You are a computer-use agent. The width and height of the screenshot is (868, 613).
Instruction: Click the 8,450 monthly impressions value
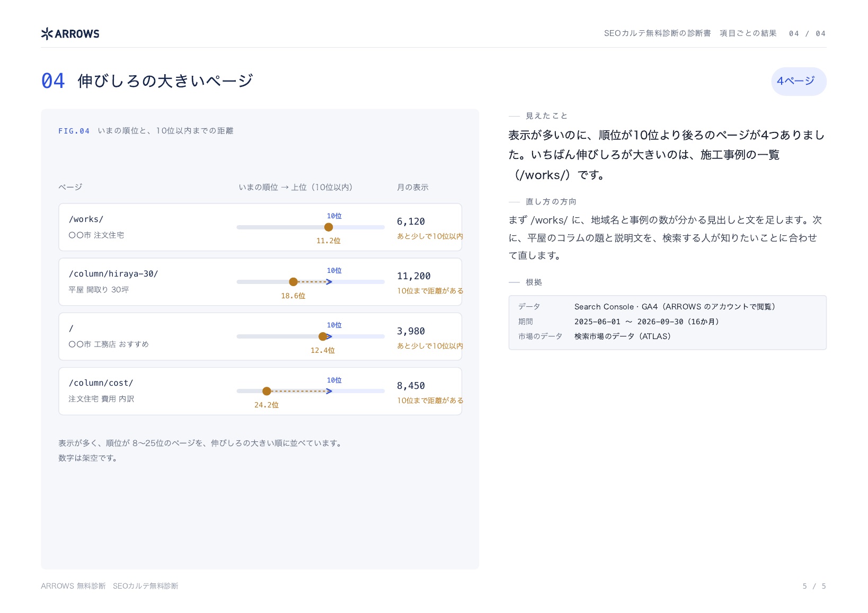coord(411,386)
